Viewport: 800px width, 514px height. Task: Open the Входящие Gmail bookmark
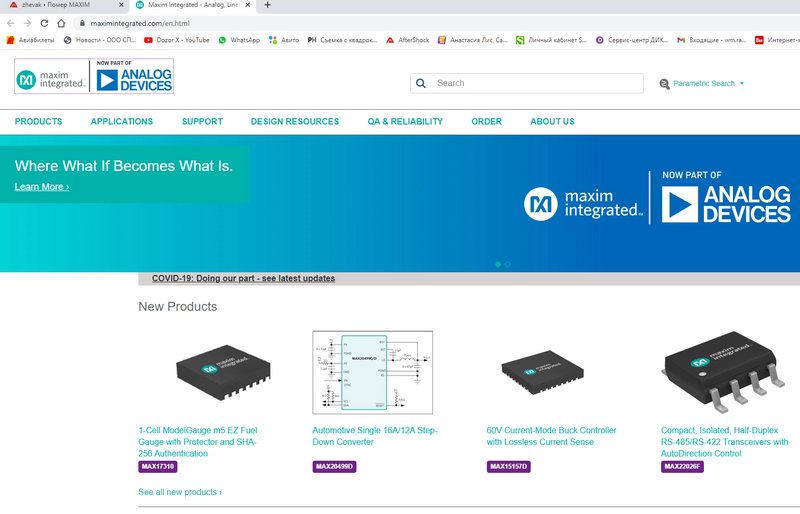pos(712,40)
